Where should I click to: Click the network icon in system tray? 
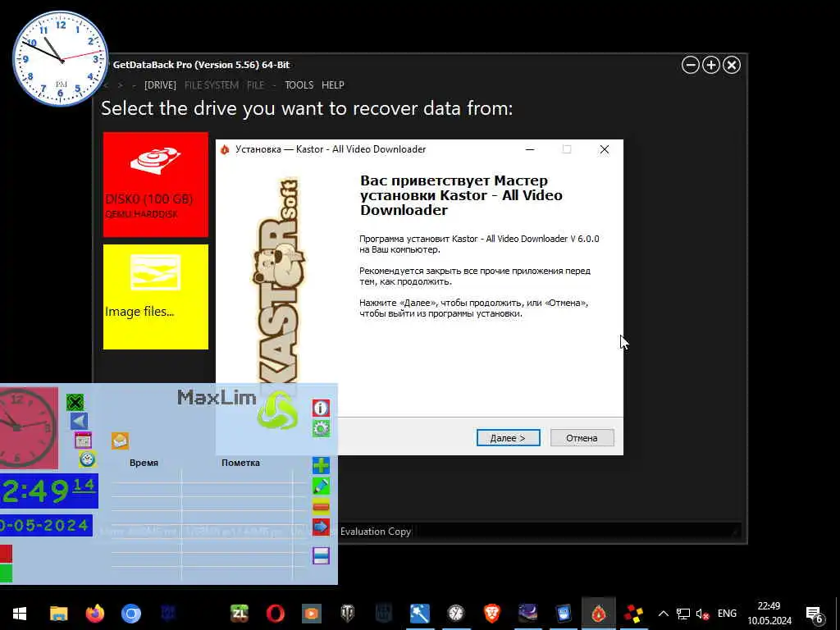(x=682, y=614)
